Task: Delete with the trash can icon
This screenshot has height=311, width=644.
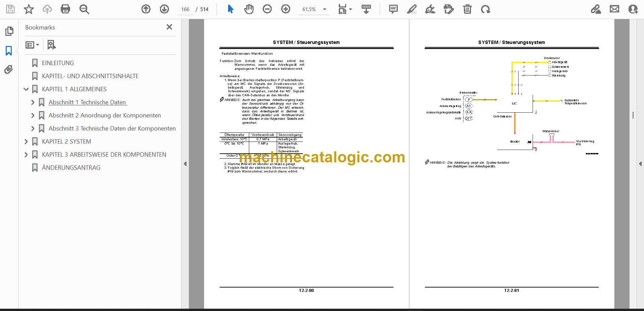Action: click(x=467, y=9)
